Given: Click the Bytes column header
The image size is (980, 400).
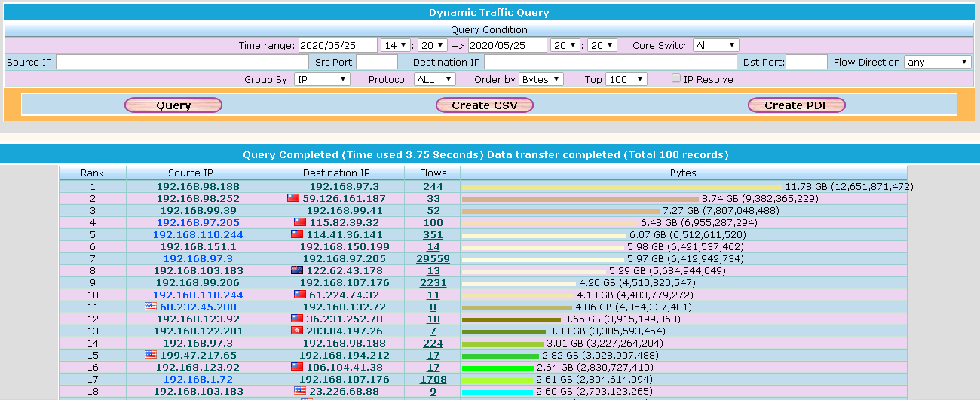Looking at the screenshot, I should [x=683, y=173].
